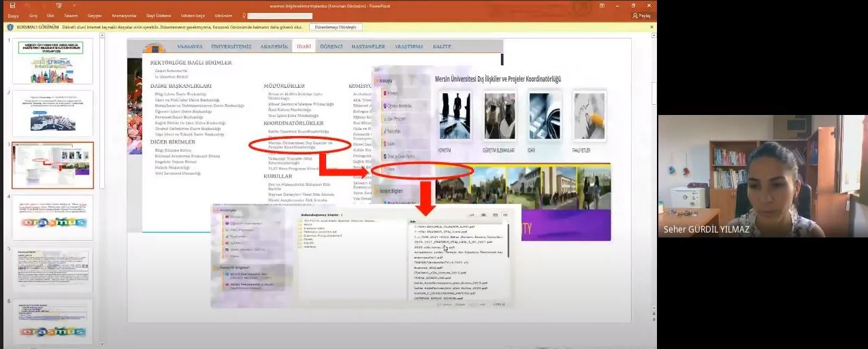868x349 pixels.
Task: Open the Geçişler ribbon tab
Action: click(95, 16)
